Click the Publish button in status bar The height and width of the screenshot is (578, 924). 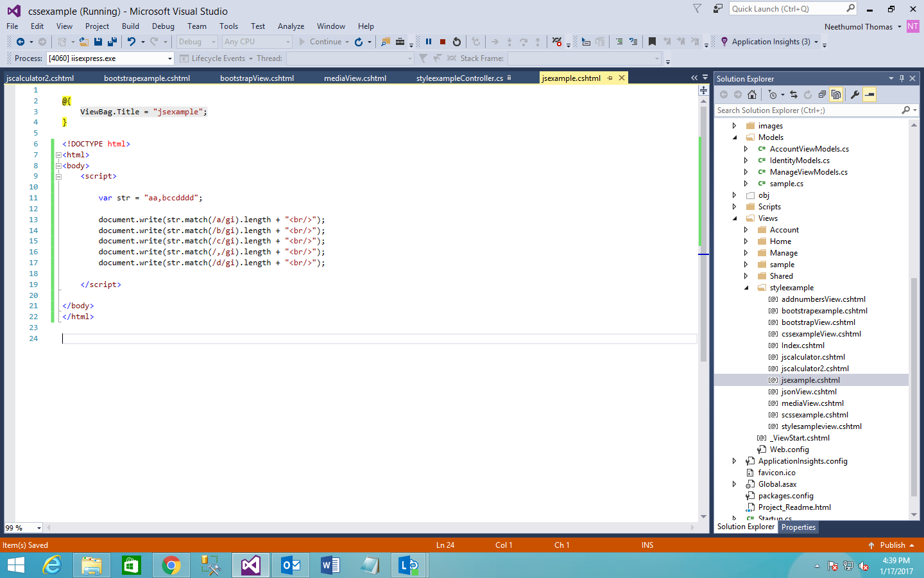(x=891, y=545)
